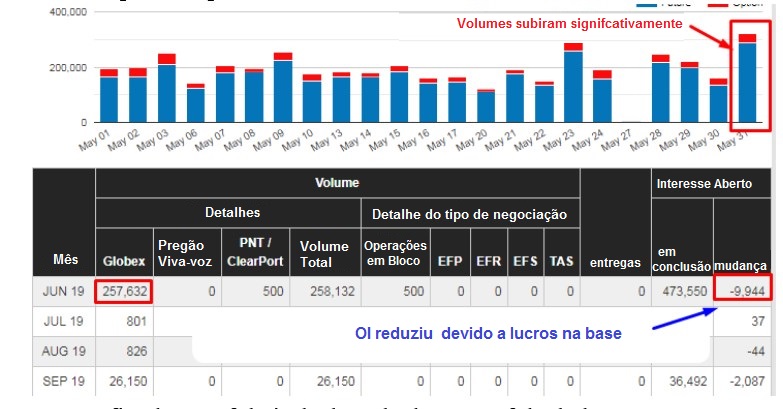Select the May 03 chart bar
This screenshot has width=783, height=409.
166,92
